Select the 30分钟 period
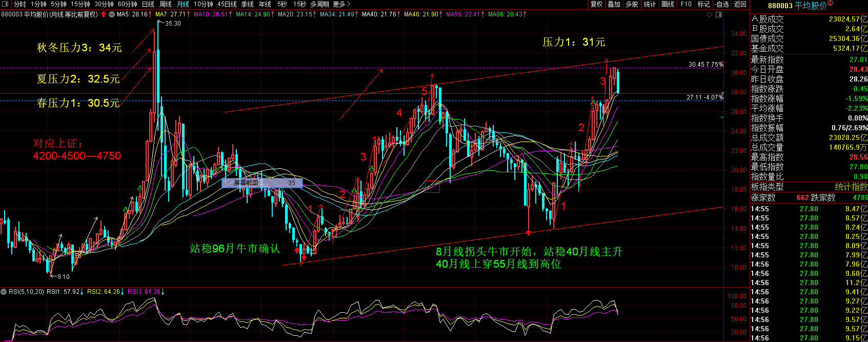This screenshot has width=868, height=342. pyautogui.click(x=104, y=4)
